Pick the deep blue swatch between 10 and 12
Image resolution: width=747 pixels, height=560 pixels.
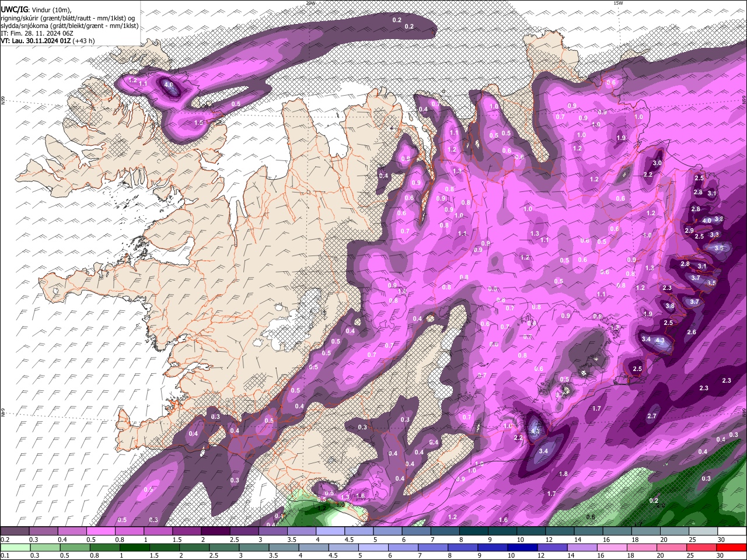point(521,548)
